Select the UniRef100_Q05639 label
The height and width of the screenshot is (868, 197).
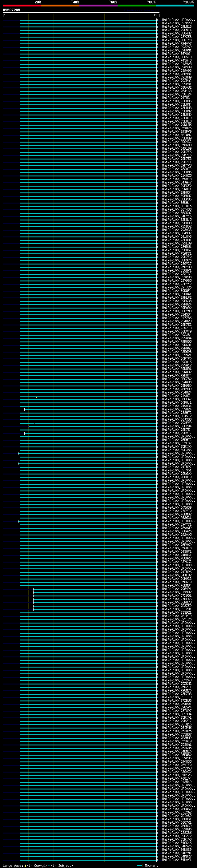pos(177,507)
